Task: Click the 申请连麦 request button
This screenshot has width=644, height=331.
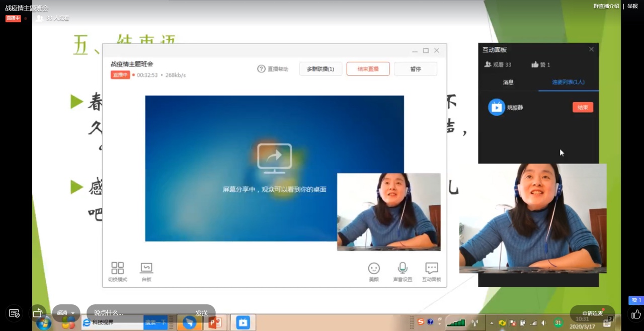Action: (592, 313)
